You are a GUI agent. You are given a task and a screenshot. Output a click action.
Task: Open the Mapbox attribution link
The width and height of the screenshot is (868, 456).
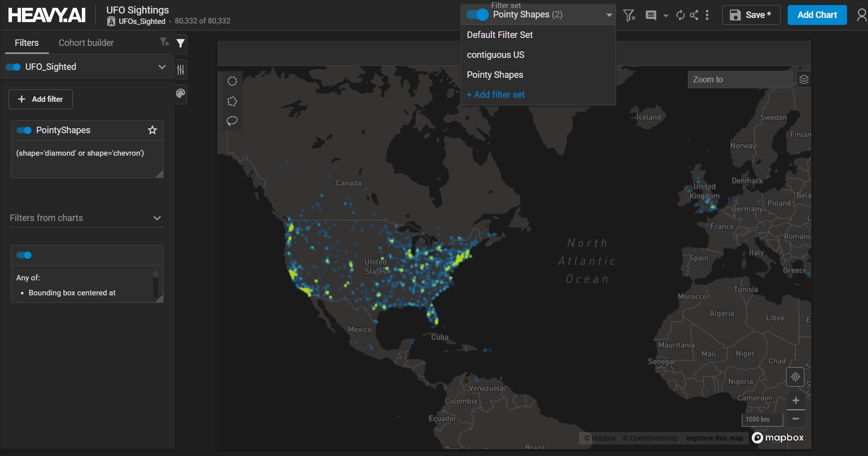coord(600,438)
